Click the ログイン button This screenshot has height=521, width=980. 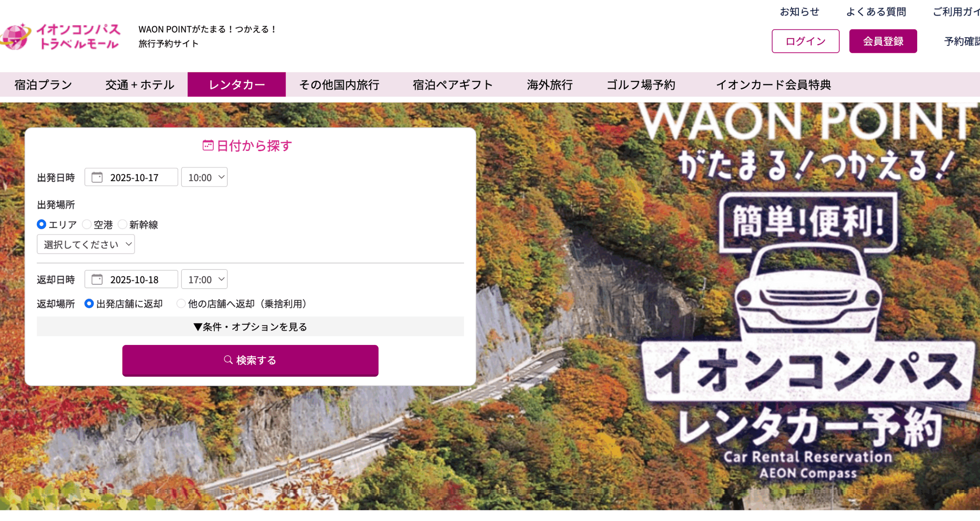(x=805, y=41)
